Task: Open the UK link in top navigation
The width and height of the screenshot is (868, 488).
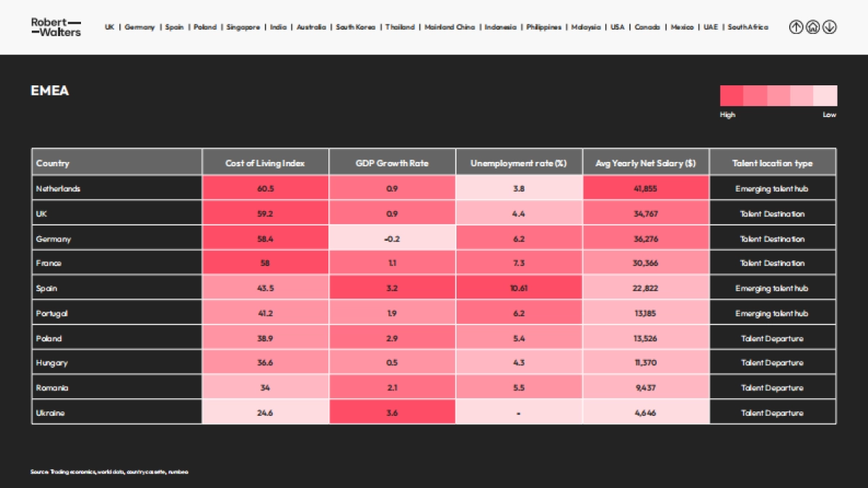Action: [109, 27]
